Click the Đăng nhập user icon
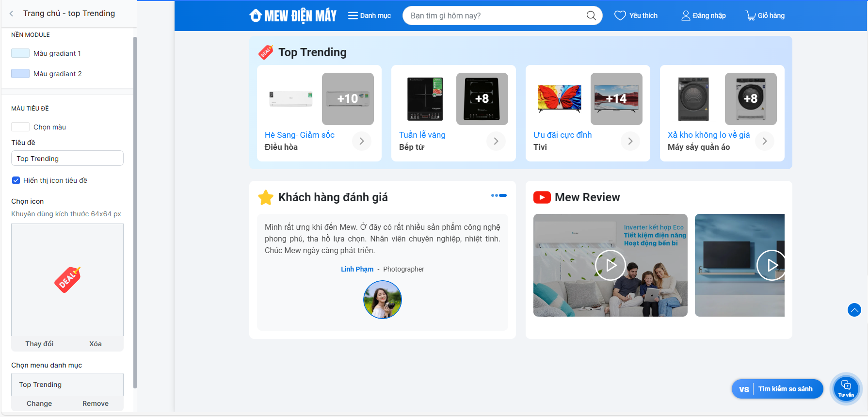Image resolution: width=868 pixels, height=417 pixels. pos(686,16)
